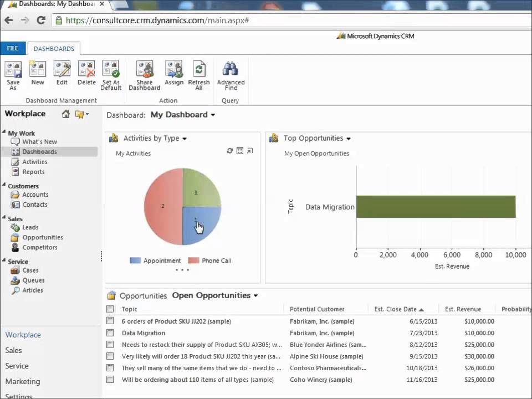Screen dimensions: 532x399
Task: Collapse the Customers group
Action: pyautogui.click(x=4, y=184)
